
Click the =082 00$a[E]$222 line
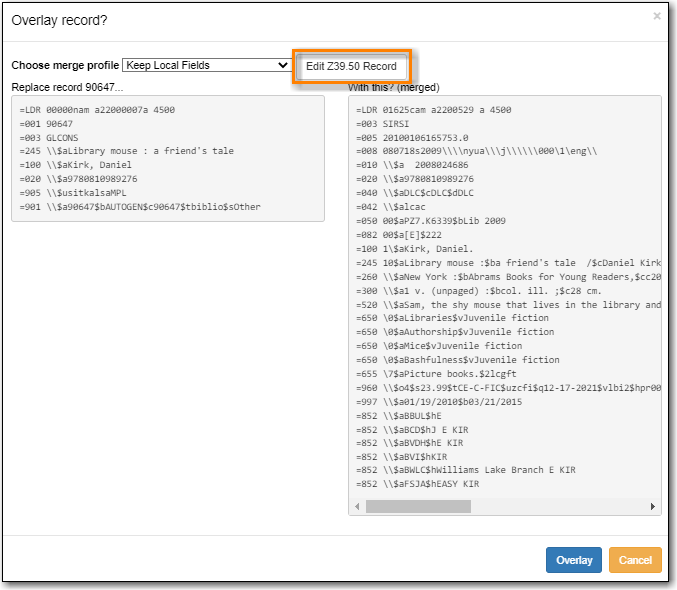point(399,235)
